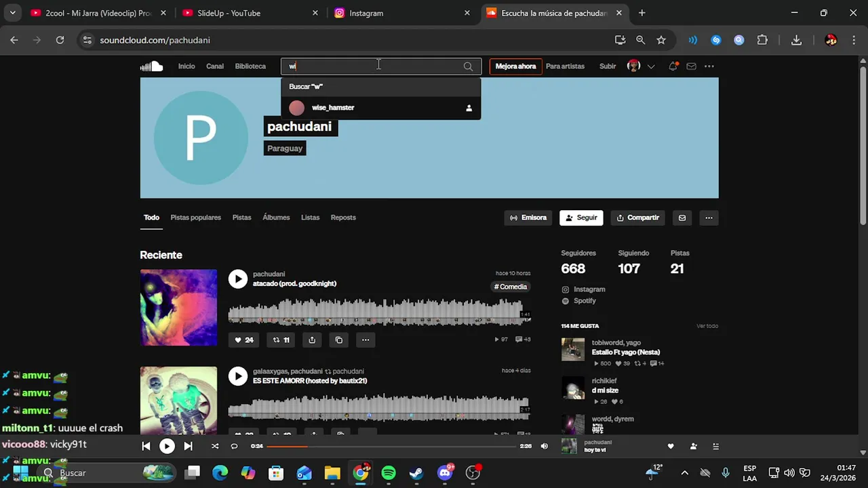Click the user avatar in SoundCloud header
The image size is (868, 488).
[634, 66]
